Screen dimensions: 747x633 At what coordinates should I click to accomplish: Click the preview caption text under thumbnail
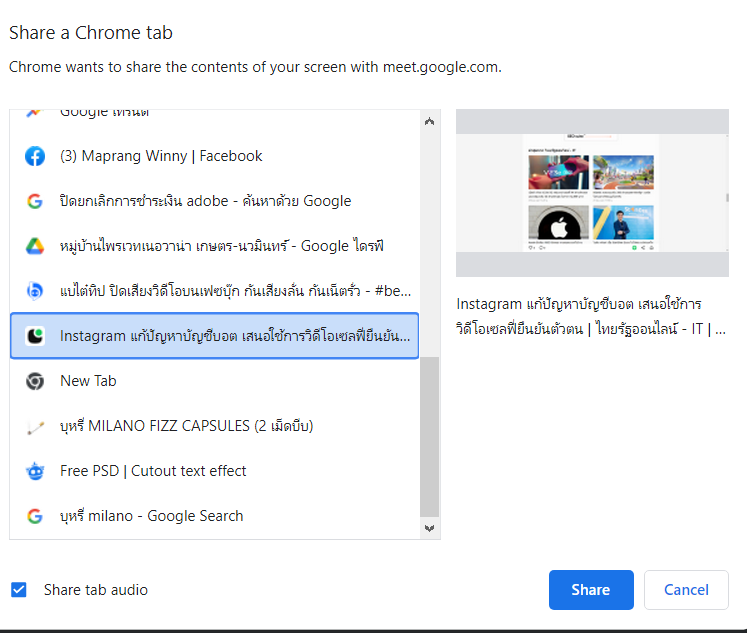pyautogui.click(x=591, y=316)
